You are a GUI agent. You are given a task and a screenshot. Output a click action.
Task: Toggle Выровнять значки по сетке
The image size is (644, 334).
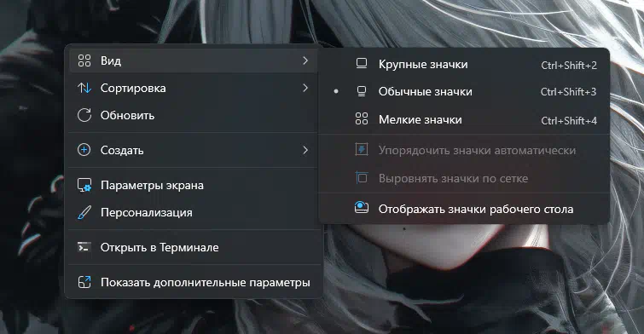coord(464,178)
